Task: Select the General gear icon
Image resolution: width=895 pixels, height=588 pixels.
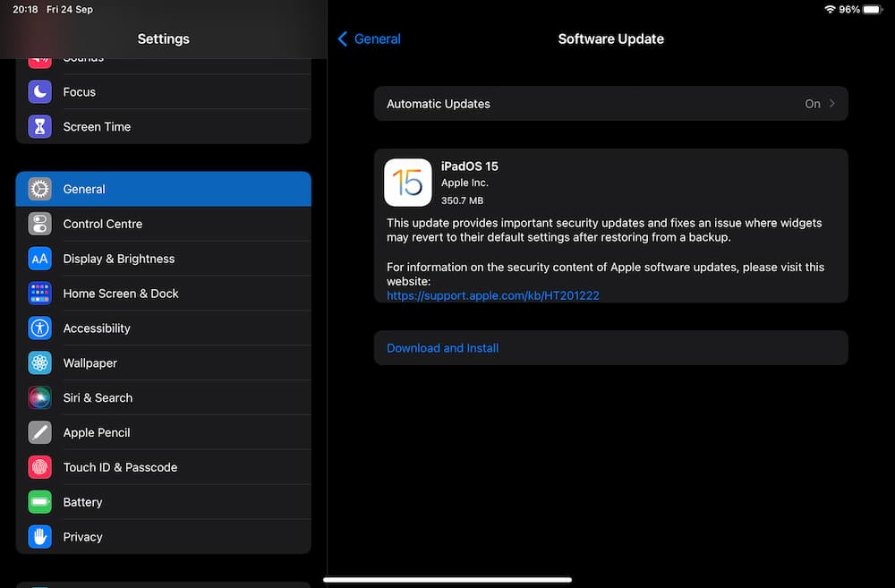Action: (40, 189)
